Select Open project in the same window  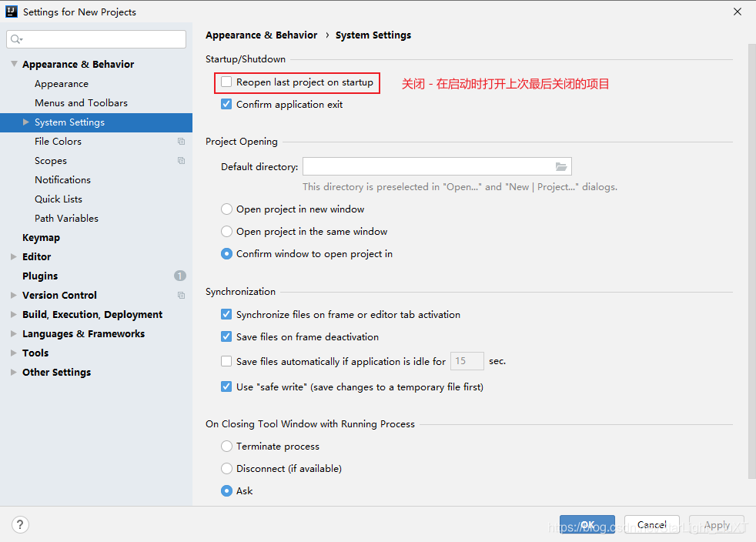[226, 232]
